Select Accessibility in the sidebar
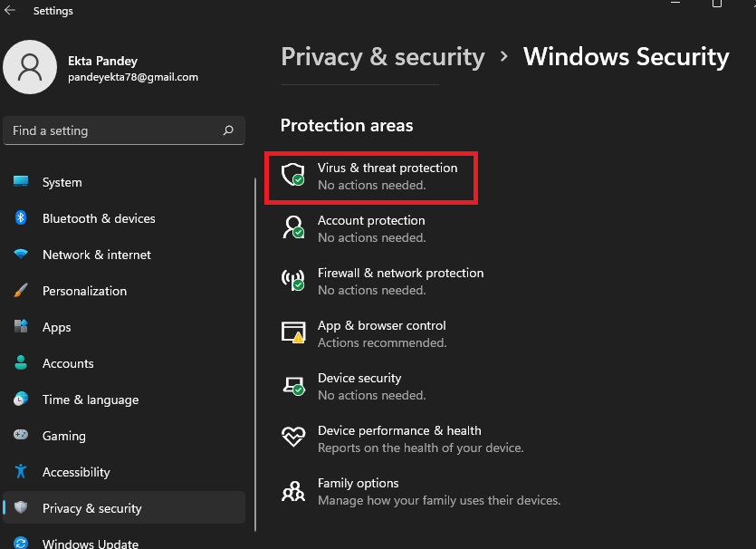 [x=76, y=472]
